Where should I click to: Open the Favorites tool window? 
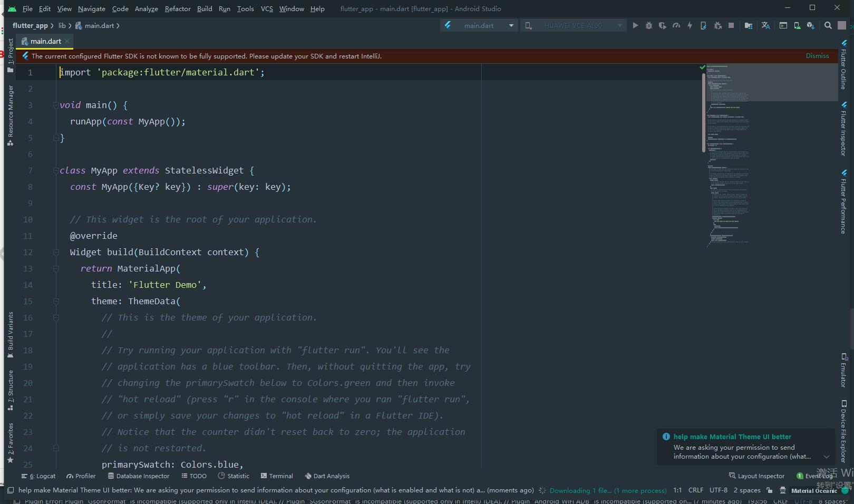(x=11, y=443)
